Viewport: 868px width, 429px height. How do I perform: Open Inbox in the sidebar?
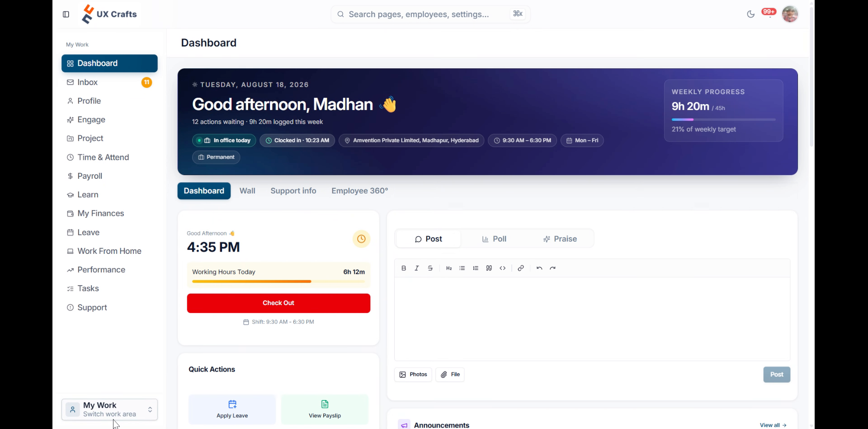tap(109, 82)
